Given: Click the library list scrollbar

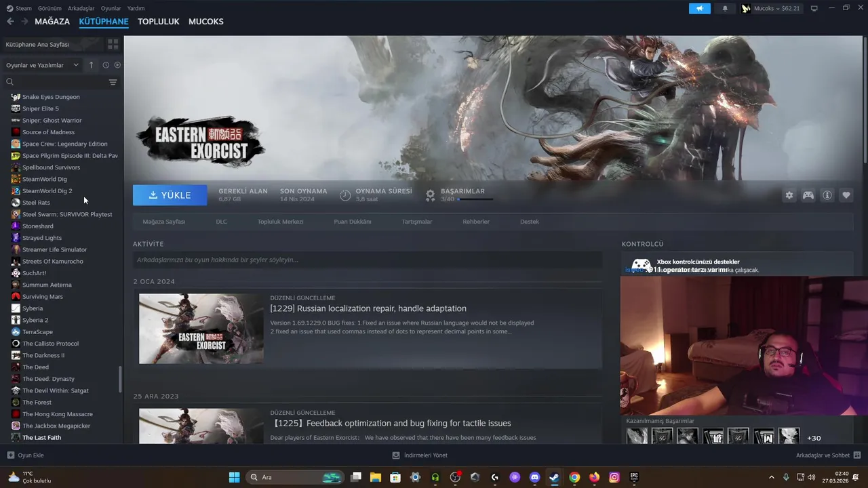Looking at the screenshot, I should tap(120, 380).
